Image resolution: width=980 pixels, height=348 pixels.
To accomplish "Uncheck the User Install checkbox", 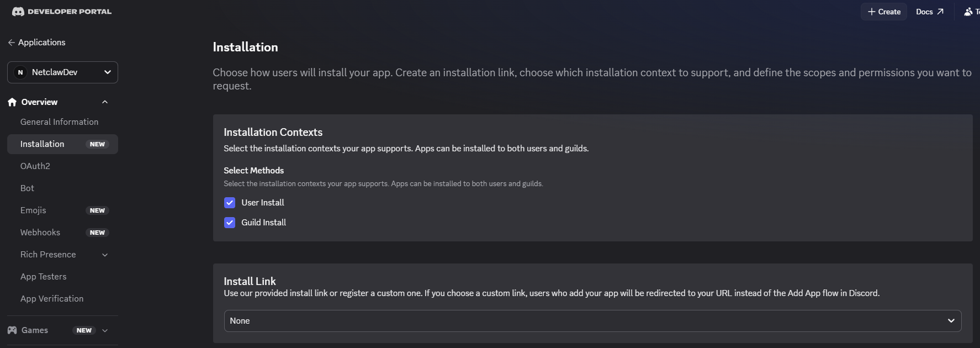I will (x=230, y=203).
